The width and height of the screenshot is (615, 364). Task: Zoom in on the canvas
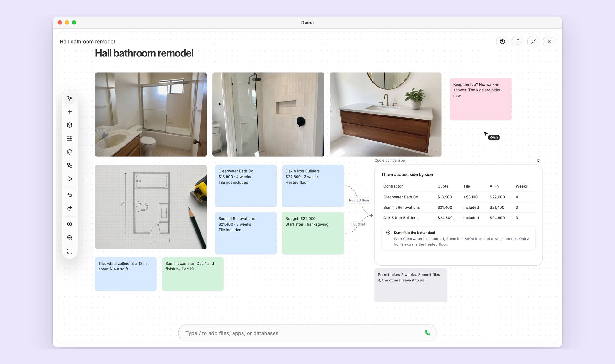point(70,224)
